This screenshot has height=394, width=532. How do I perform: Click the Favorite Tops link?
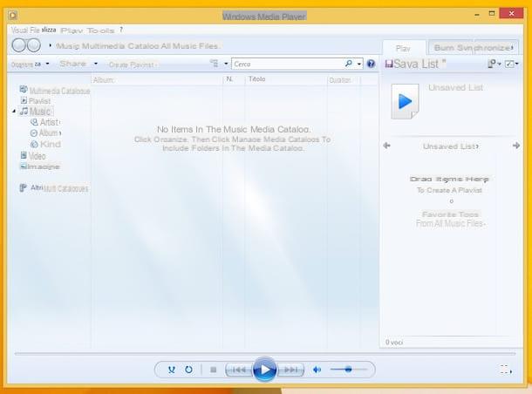(x=450, y=214)
